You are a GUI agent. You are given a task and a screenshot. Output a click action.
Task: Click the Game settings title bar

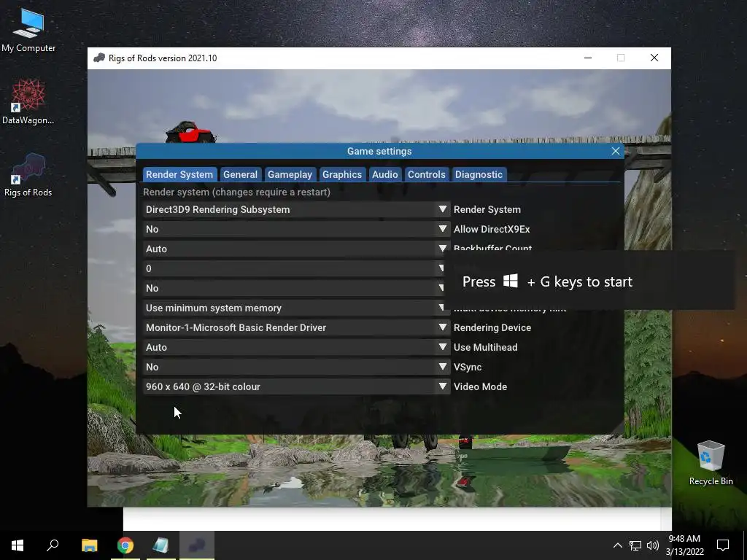point(379,151)
